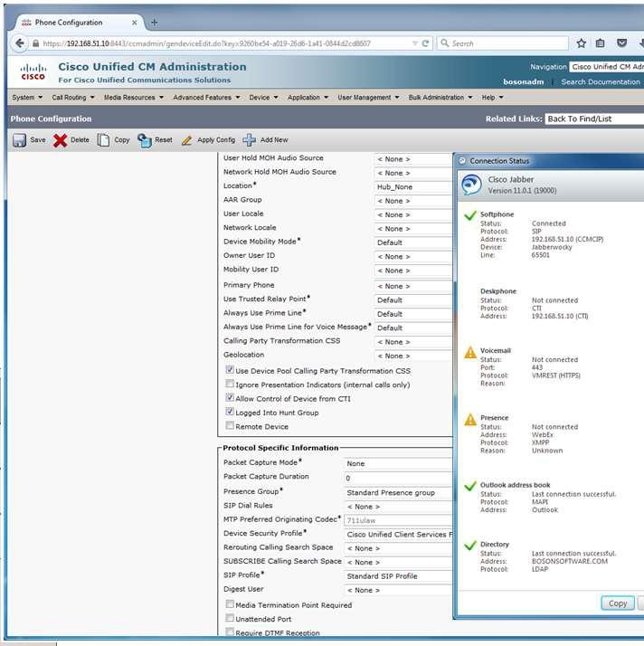Open the System menu
The height and width of the screenshot is (646, 644).
[27, 98]
